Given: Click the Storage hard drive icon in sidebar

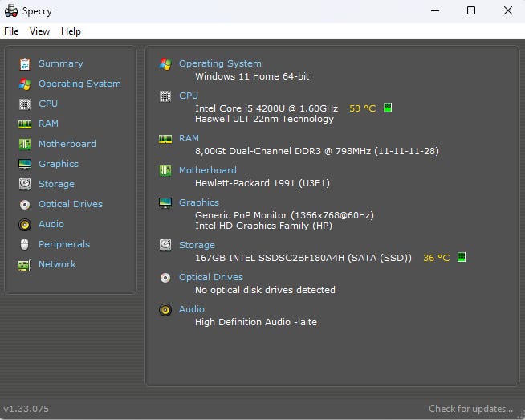Looking at the screenshot, I should [x=25, y=184].
